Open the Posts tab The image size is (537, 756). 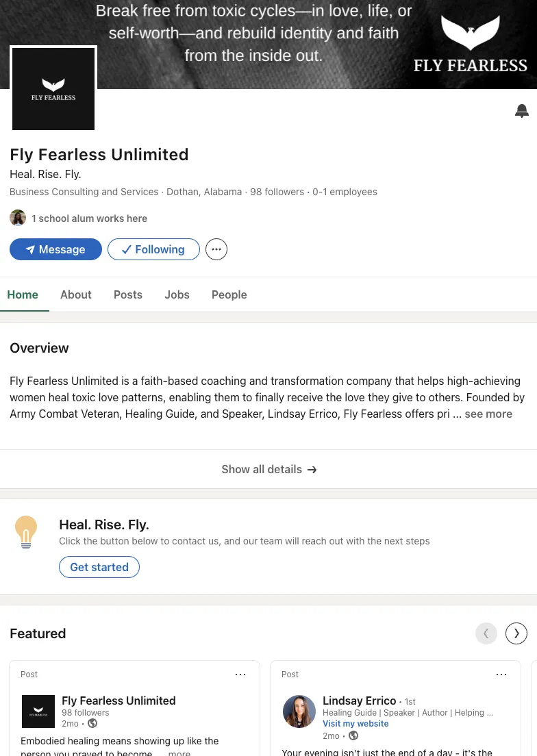click(128, 294)
